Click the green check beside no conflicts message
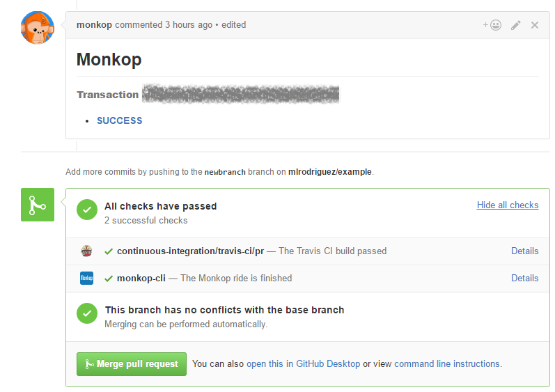 [x=86, y=313]
